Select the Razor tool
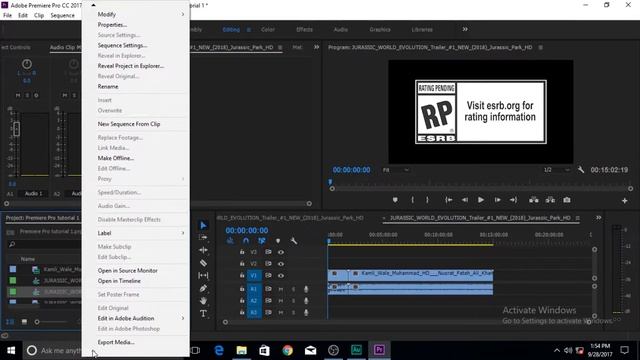The width and height of the screenshot is (640, 360). (203, 263)
